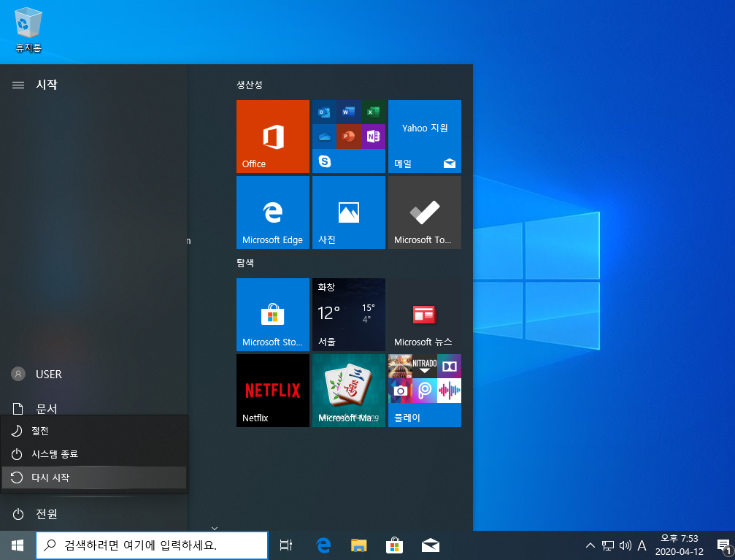Open OneNote in the Office apps tile

[x=373, y=137]
